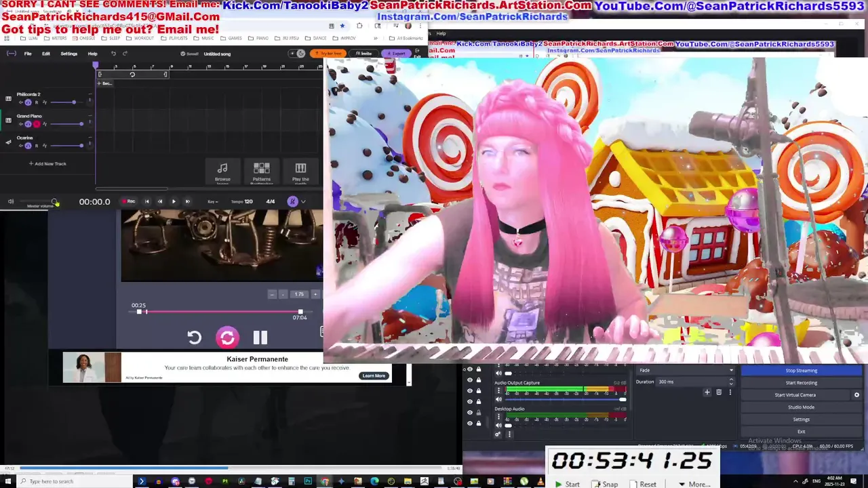Mute the Audio Output Capture speaker in OBS
Viewport: 868px width, 488px height.
tap(498, 399)
